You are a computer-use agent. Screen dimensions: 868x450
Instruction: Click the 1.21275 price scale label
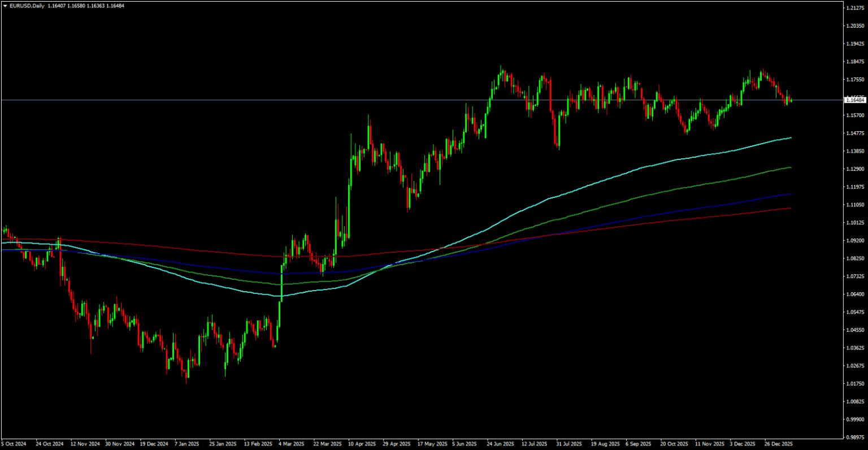coord(856,7)
